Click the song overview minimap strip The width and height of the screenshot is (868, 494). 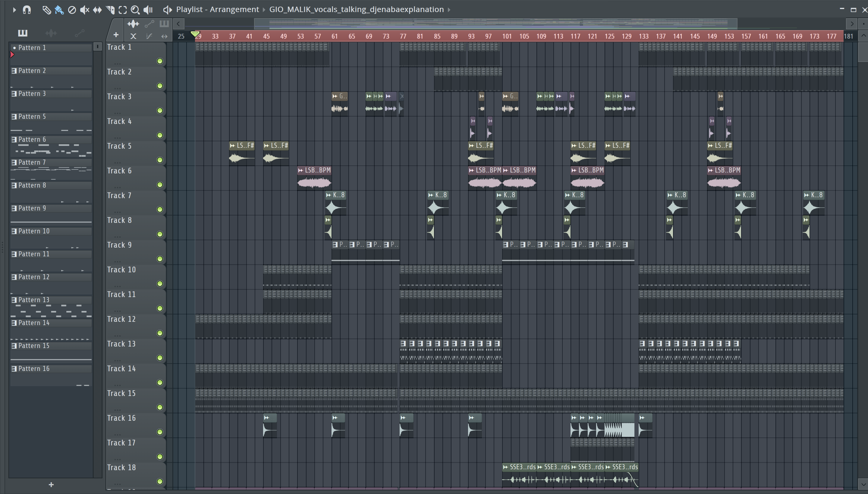pos(495,24)
